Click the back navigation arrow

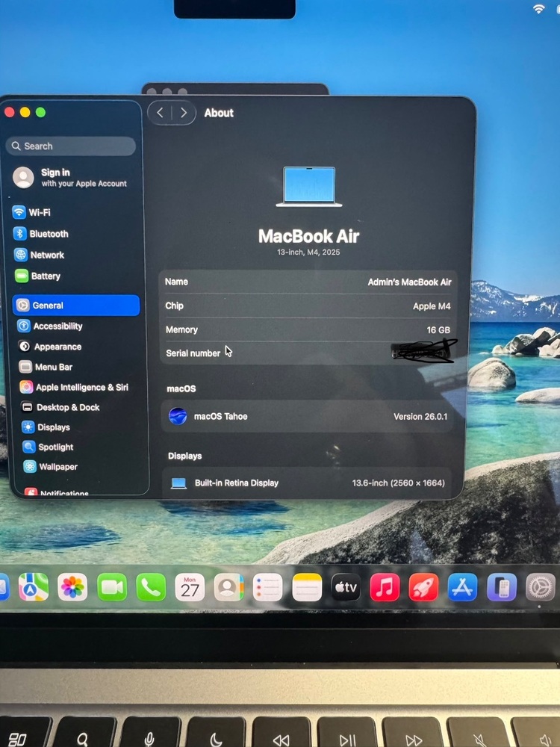tap(161, 113)
